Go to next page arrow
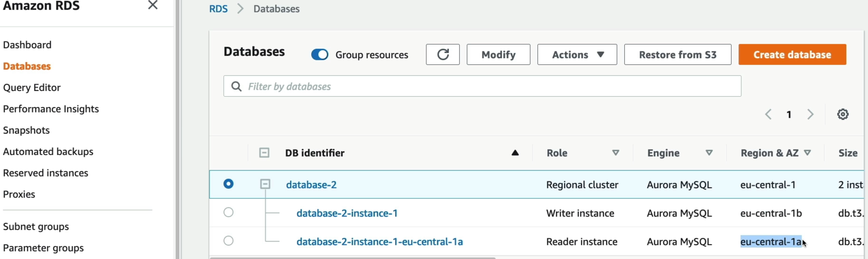Image resolution: width=868 pixels, height=259 pixels. [811, 114]
